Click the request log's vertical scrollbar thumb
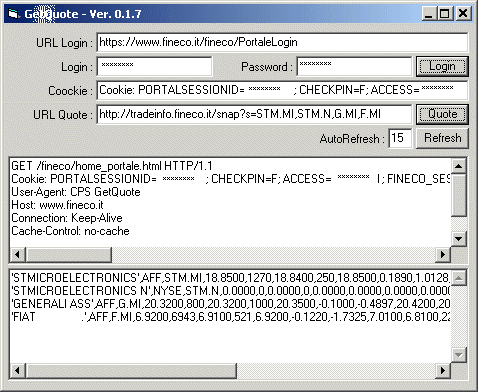478x392 pixels. [x=459, y=195]
